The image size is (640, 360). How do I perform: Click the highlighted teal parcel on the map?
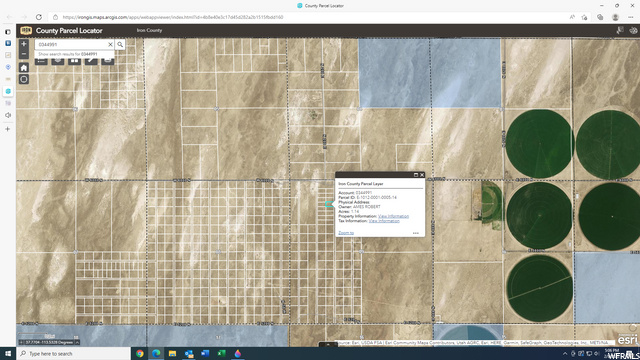(x=329, y=204)
